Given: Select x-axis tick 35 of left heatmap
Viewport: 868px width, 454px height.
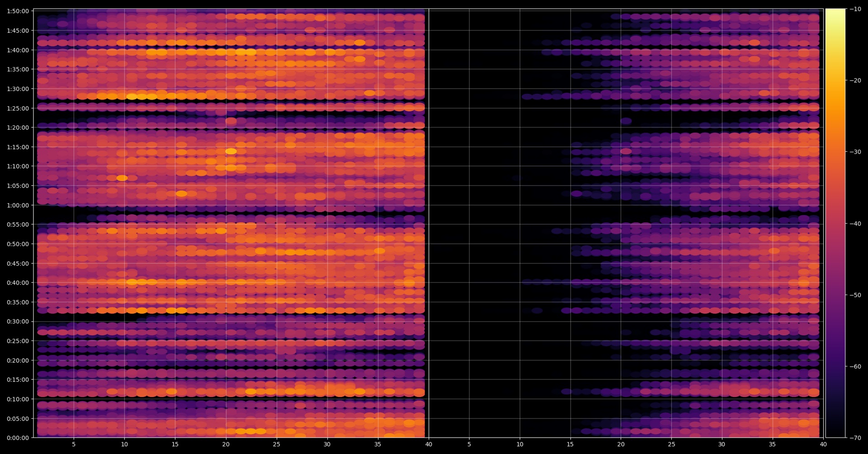Looking at the screenshot, I should pyautogui.click(x=378, y=445).
